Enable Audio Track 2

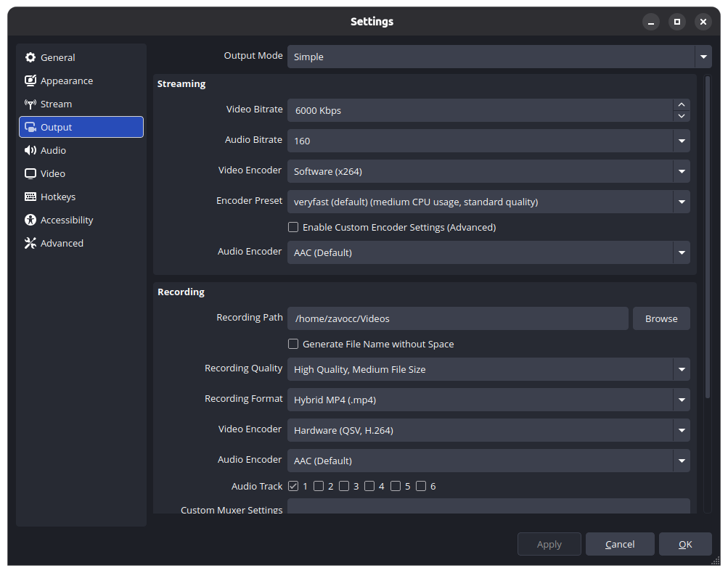coord(319,486)
